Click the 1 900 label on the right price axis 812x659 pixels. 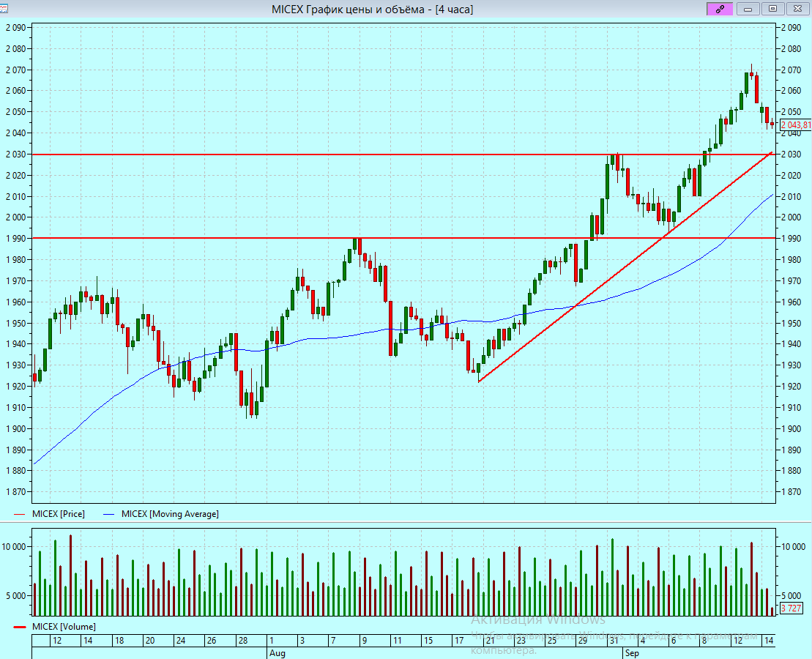pos(791,428)
